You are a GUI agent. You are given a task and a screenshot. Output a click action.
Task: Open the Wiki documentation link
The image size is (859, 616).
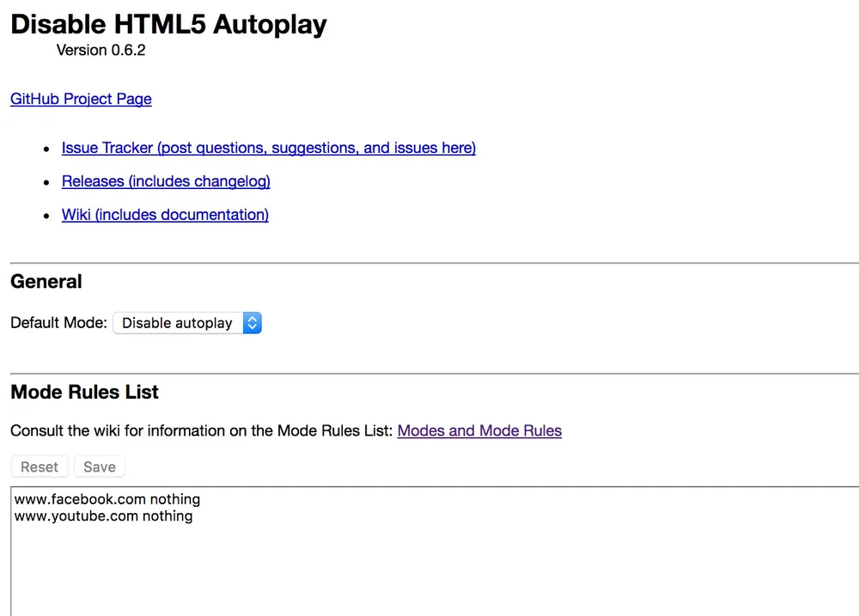coord(165,215)
